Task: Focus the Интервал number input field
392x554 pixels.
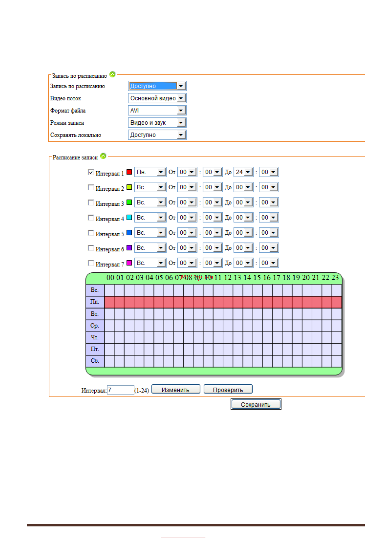Action: point(120,390)
